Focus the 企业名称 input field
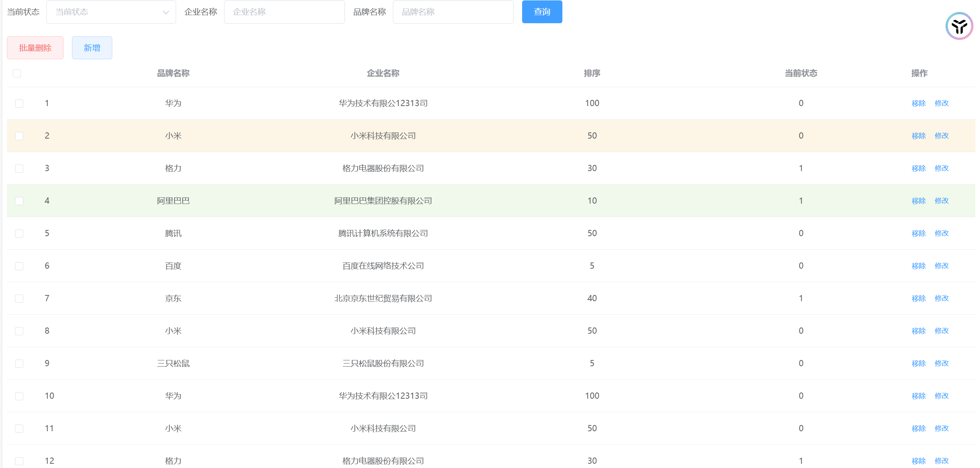Image resolution: width=980 pixels, height=468 pixels. pos(284,12)
